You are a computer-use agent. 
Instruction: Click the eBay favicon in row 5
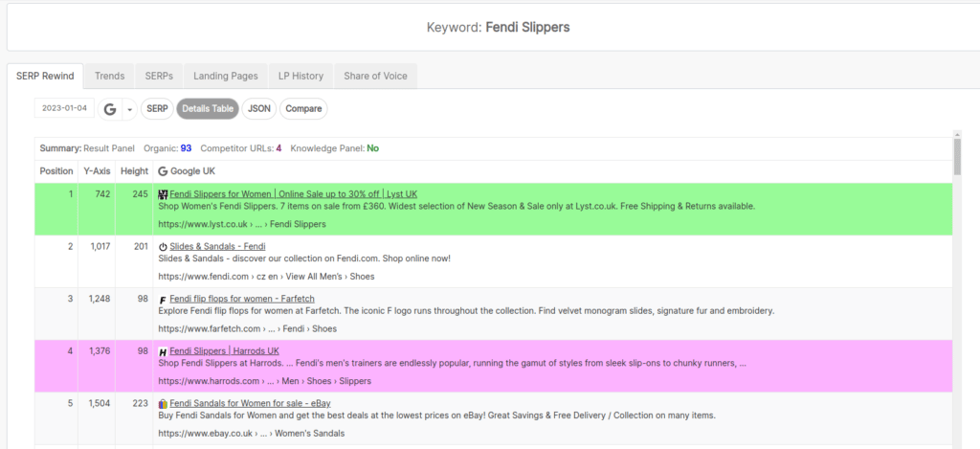[x=163, y=404]
